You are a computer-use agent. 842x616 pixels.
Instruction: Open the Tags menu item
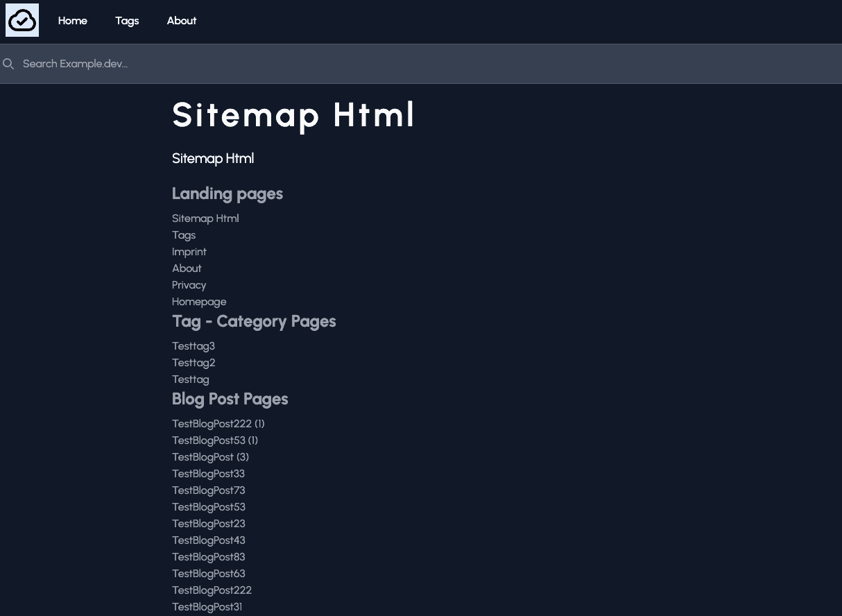[x=127, y=21]
